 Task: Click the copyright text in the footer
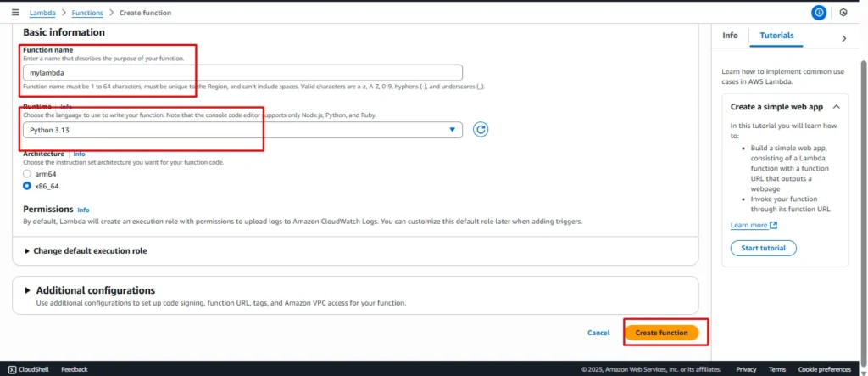coord(651,369)
